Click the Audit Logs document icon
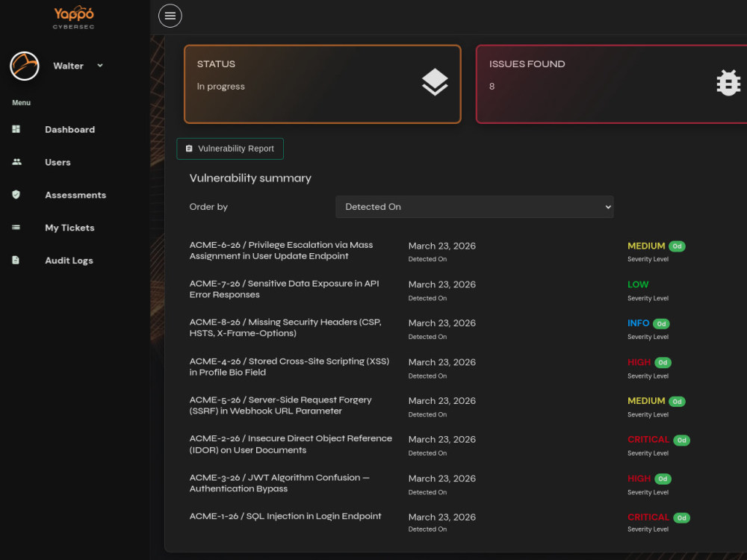The height and width of the screenshot is (560, 747). (x=16, y=260)
